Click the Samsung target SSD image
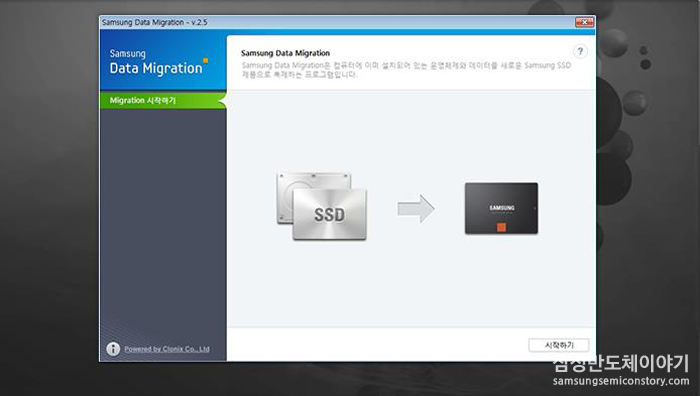Image resolution: width=700 pixels, height=396 pixels. [x=501, y=208]
